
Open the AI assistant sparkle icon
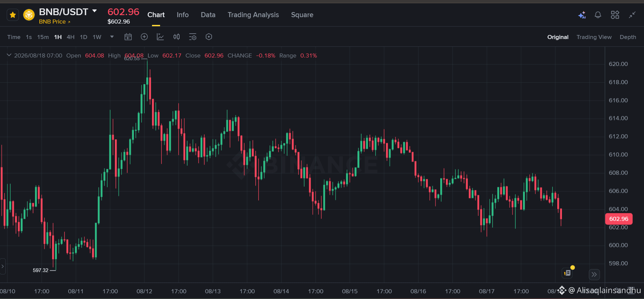tap(582, 15)
